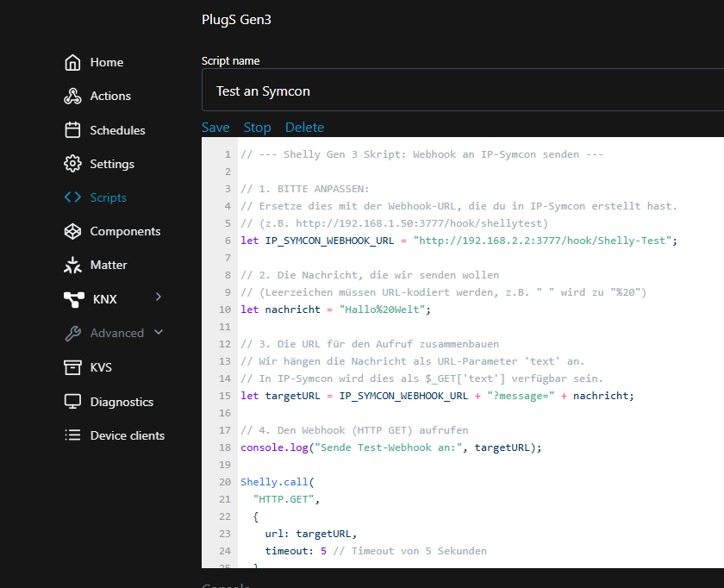724x588 pixels.
Task: Collapse the Advanced section chevron
Action: [x=158, y=332]
